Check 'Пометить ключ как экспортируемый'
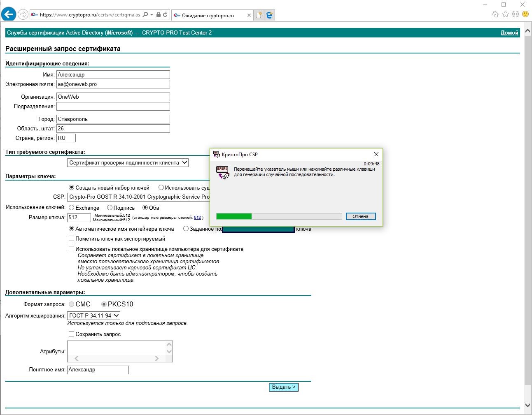 point(71,239)
